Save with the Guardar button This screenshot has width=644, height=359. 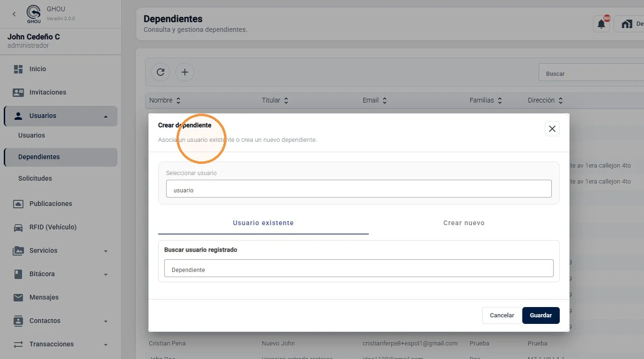point(541,315)
